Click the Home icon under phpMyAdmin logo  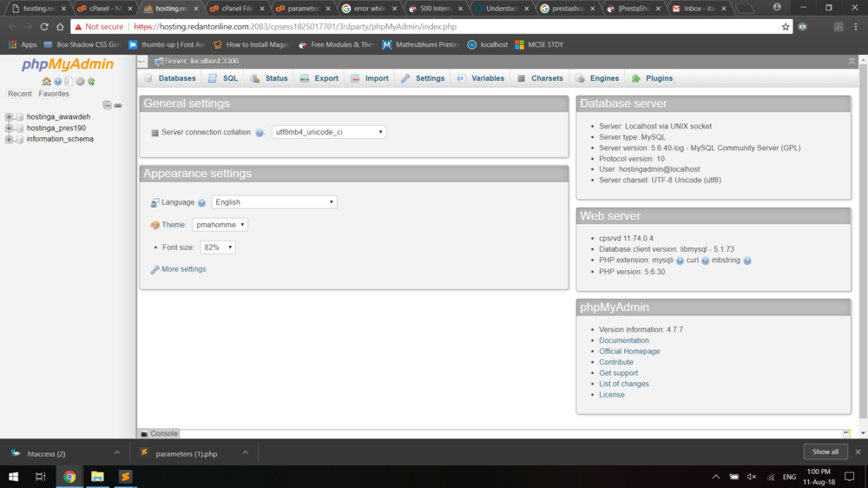click(47, 82)
